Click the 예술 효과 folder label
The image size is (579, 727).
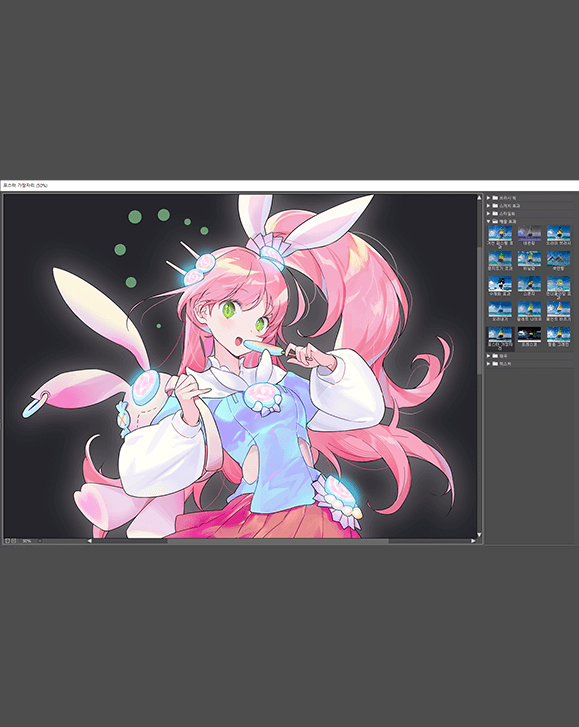coord(508,221)
